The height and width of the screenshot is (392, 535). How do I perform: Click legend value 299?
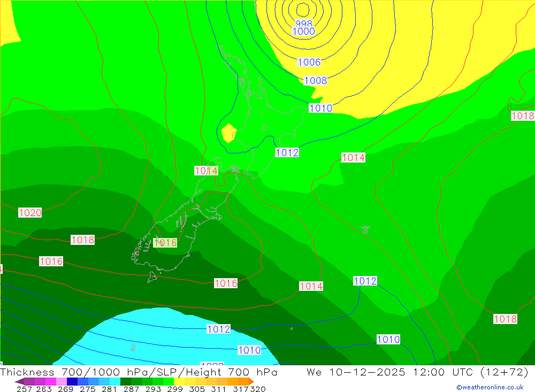coord(175,389)
